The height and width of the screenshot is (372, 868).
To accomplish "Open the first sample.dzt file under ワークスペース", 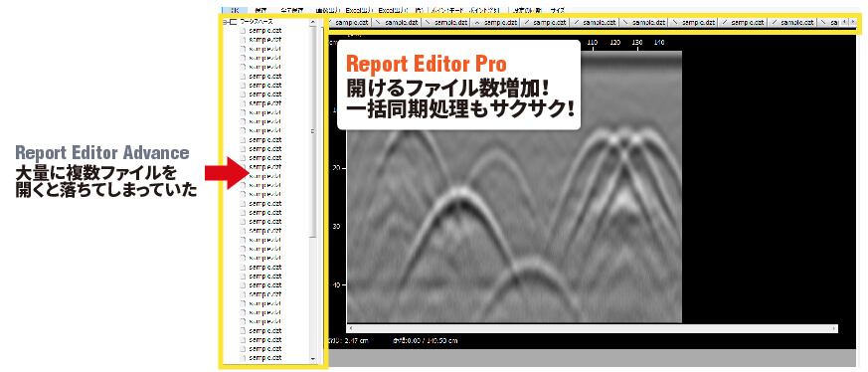I will coord(265,31).
